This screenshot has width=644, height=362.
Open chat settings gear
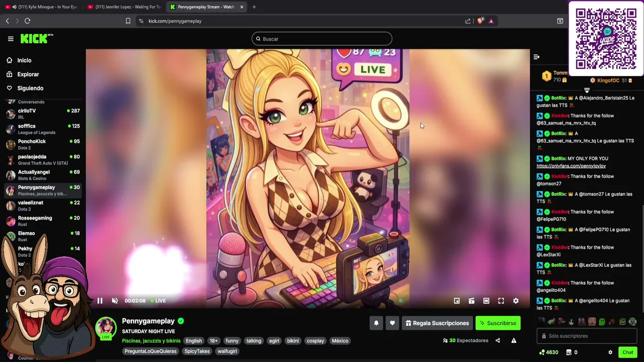coord(610,352)
